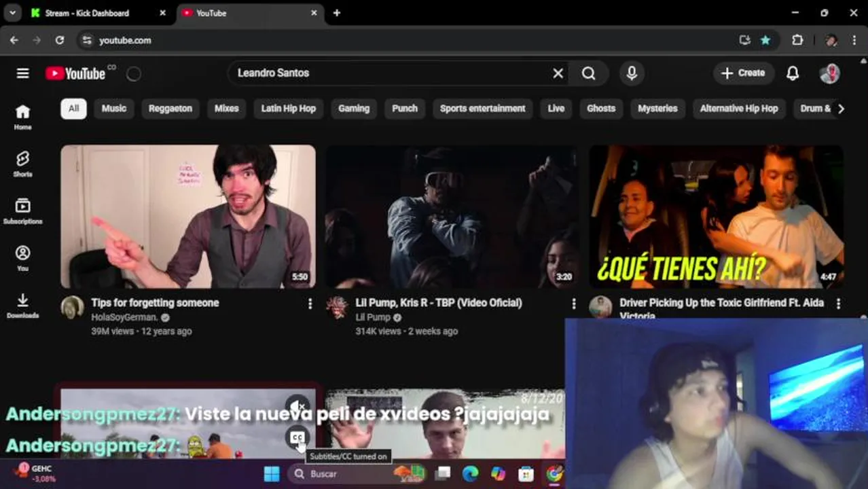
Task: Open Microsoft Store from the taskbar
Action: tap(526, 474)
